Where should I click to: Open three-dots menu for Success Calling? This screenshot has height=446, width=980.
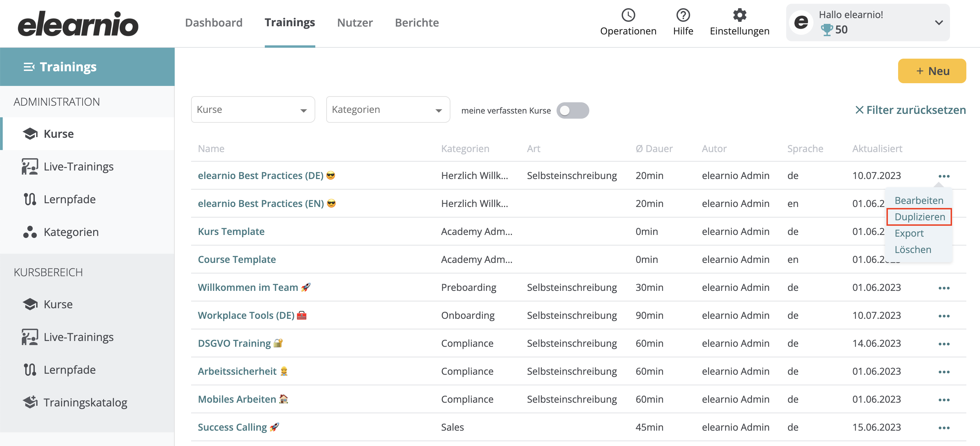click(944, 428)
